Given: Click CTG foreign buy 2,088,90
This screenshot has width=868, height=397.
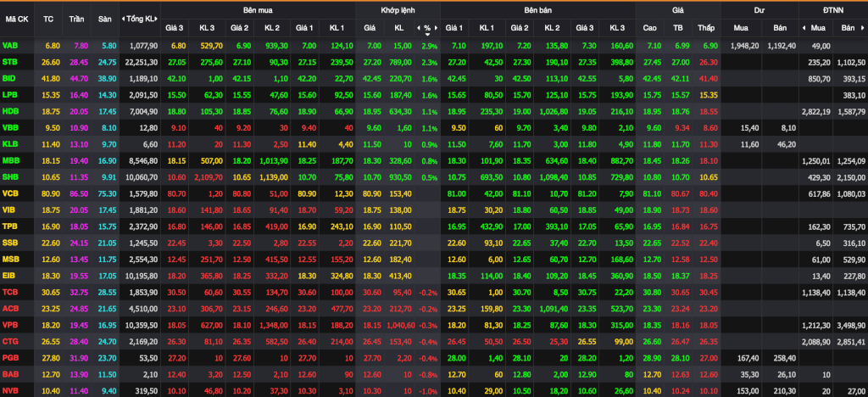Looking at the screenshot, I should click(816, 342).
